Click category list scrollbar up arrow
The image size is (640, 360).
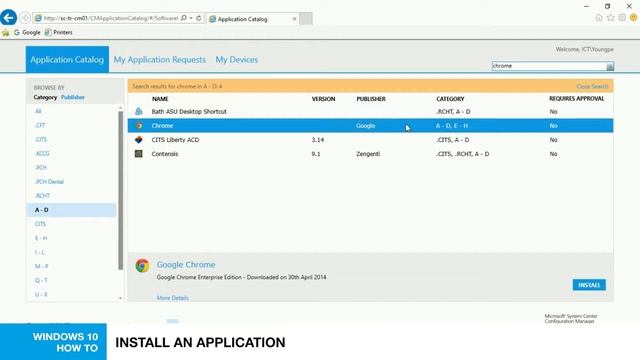(120, 108)
